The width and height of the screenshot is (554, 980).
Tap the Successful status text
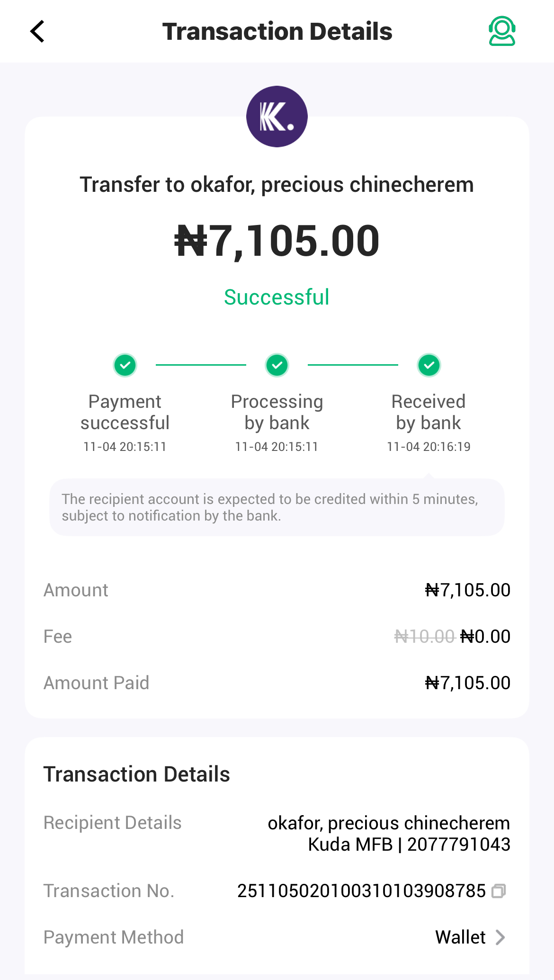pos(277,297)
